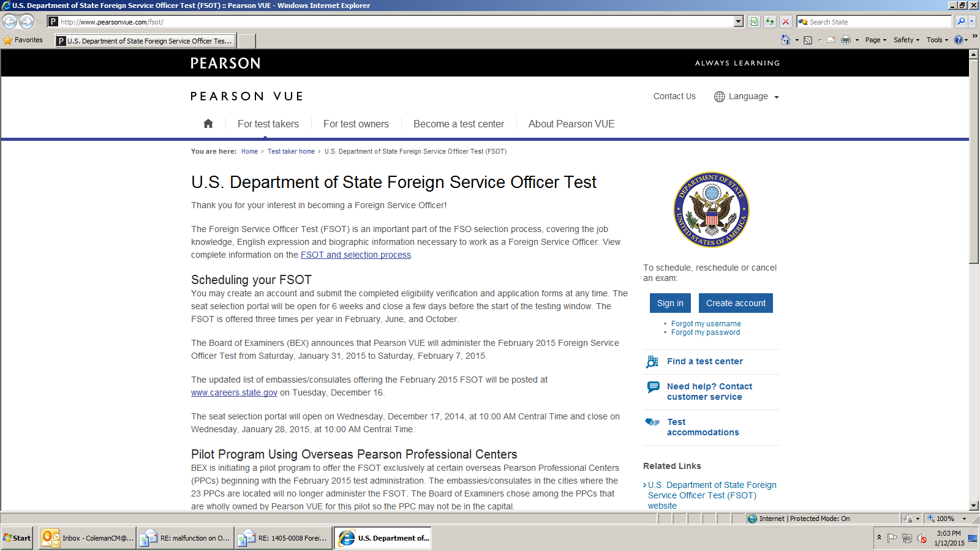This screenshot has width=980, height=551.
Task: Stop loading with the red X button
Action: (x=786, y=22)
